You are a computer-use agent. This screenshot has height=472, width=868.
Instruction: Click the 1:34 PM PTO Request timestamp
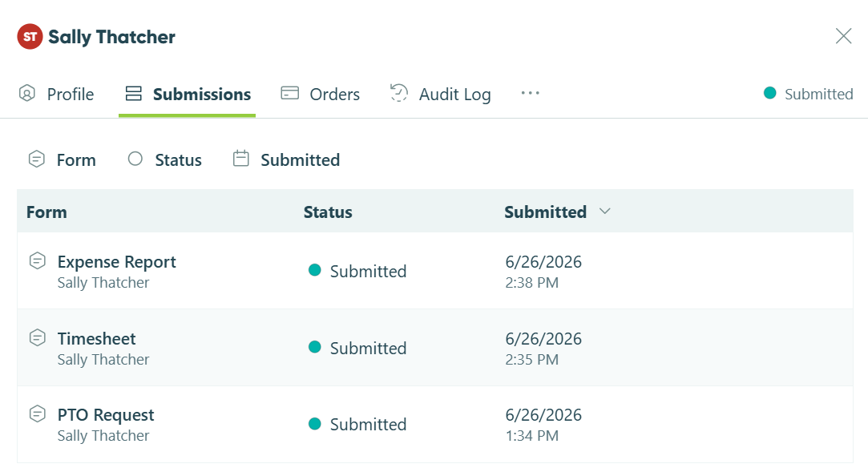click(532, 436)
